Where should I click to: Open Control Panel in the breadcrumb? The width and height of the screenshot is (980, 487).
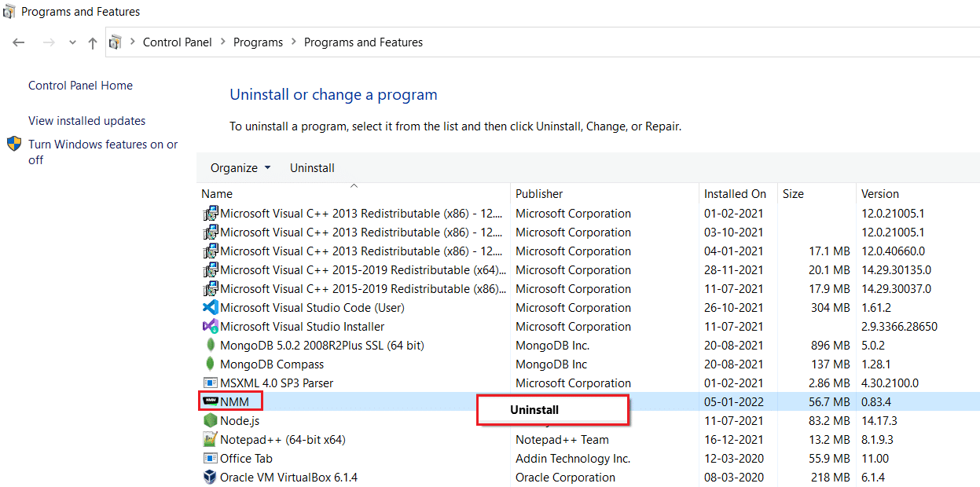(178, 42)
